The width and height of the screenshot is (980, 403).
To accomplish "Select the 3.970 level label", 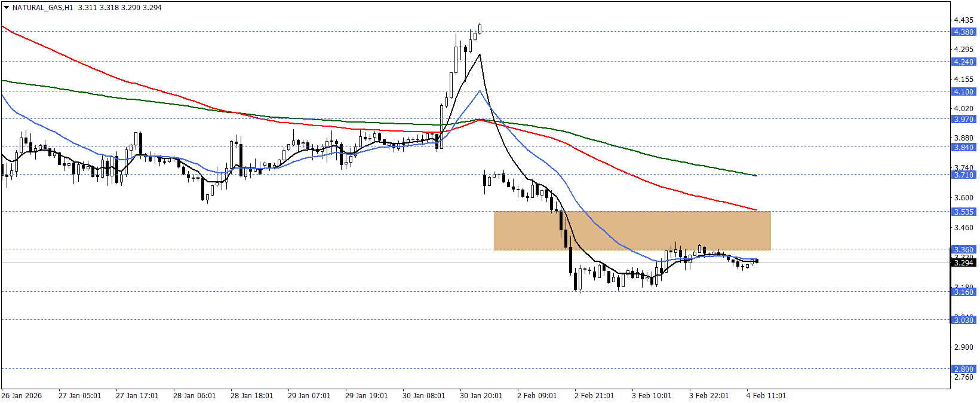I will (963, 120).
